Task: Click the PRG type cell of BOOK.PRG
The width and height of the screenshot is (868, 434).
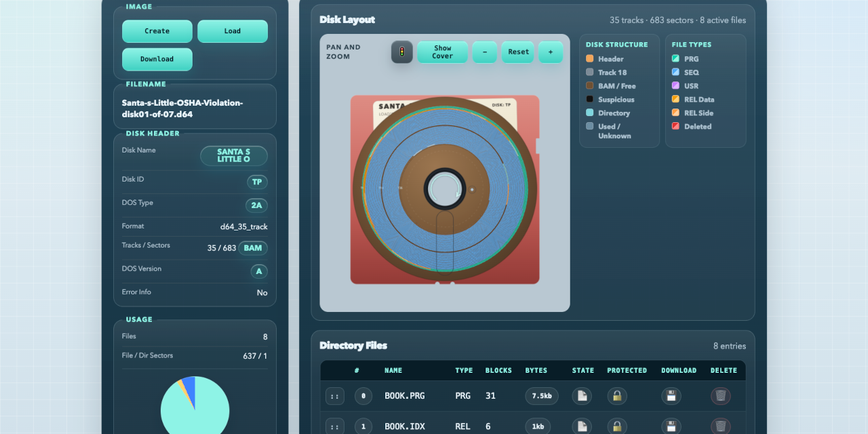Action: (x=463, y=396)
